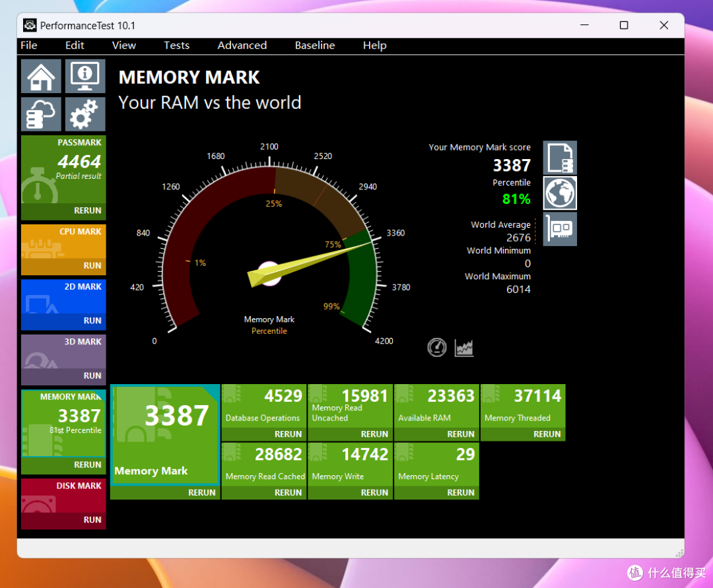Open the gears Settings icon

coord(85,114)
